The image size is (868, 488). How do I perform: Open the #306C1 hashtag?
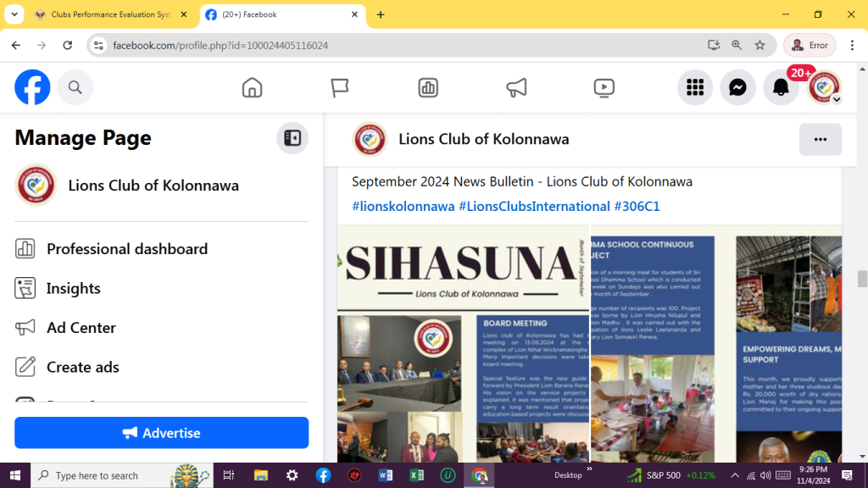(x=637, y=207)
